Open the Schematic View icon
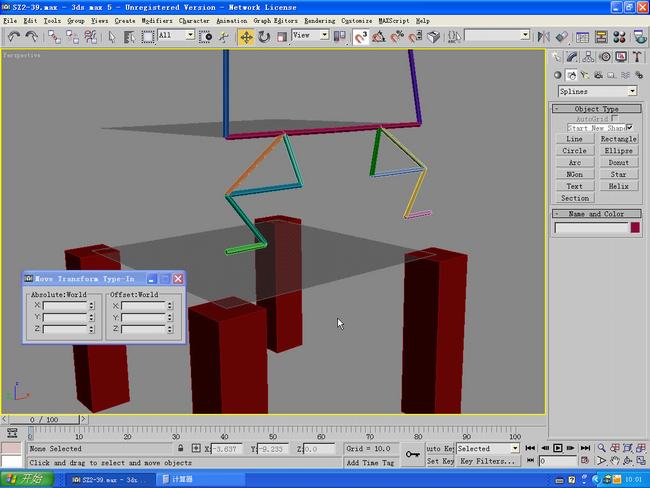 pos(601,37)
